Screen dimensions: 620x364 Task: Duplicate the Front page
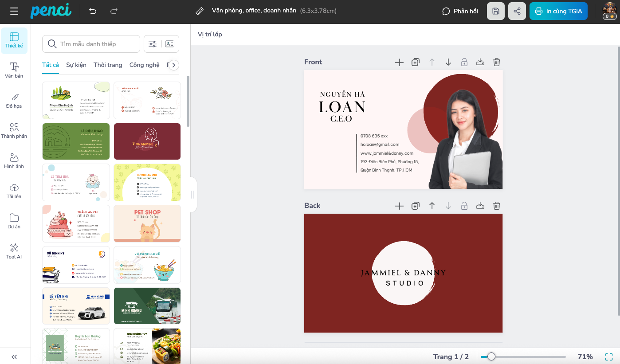point(416,62)
